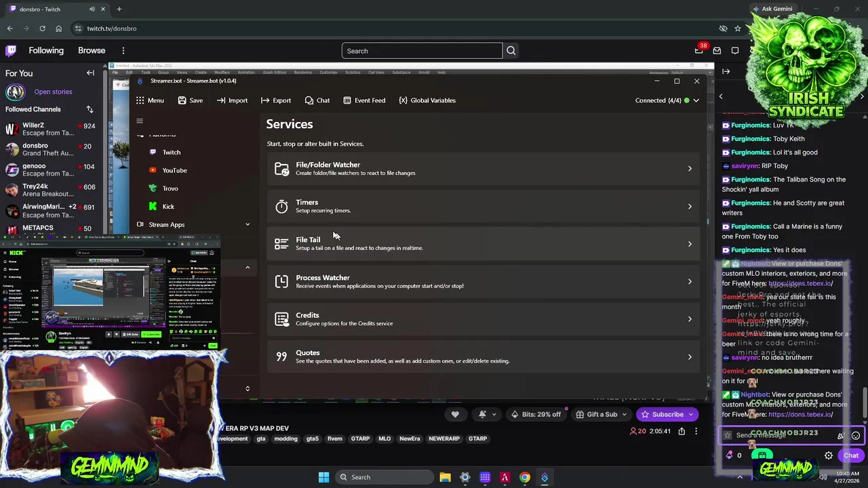Viewport: 868px width, 488px height.
Task: Click the purple Chat send button
Action: click(x=851, y=455)
